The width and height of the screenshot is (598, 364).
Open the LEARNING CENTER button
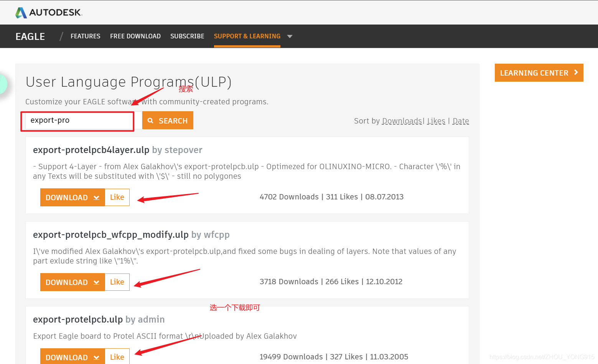[x=539, y=72]
